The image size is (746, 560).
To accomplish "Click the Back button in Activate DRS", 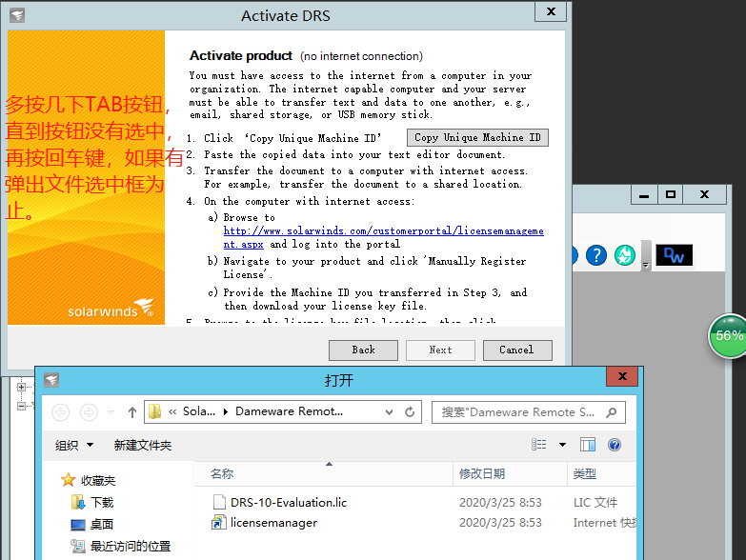I will (x=363, y=350).
